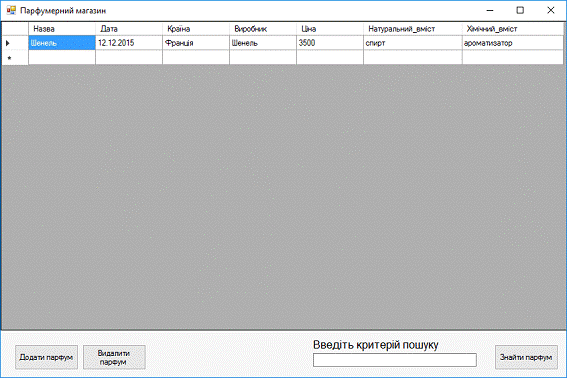Select the price cell 3500
567x378 pixels.
tap(330, 43)
